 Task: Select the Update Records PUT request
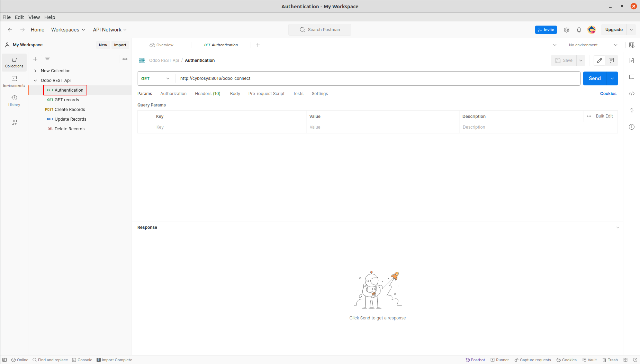pyautogui.click(x=67, y=119)
